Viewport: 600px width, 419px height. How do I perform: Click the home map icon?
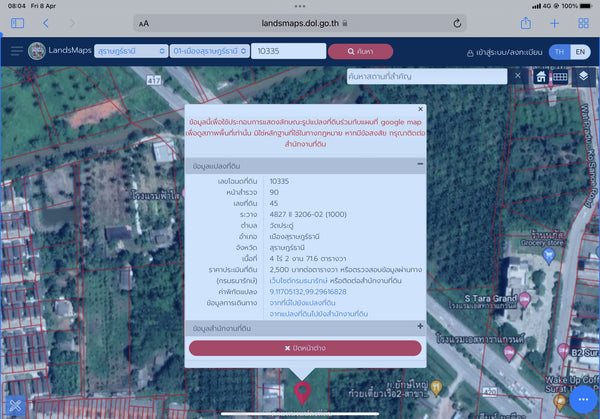click(x=541, y=77)
